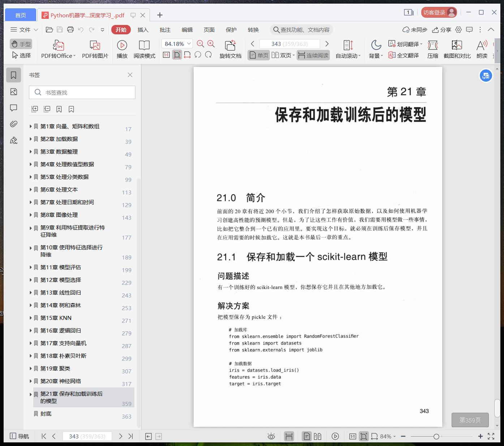Viewport: 504px width, 446px height.
Task: Toggle 双页 two-page layout
Action: (x=283, y=55)
